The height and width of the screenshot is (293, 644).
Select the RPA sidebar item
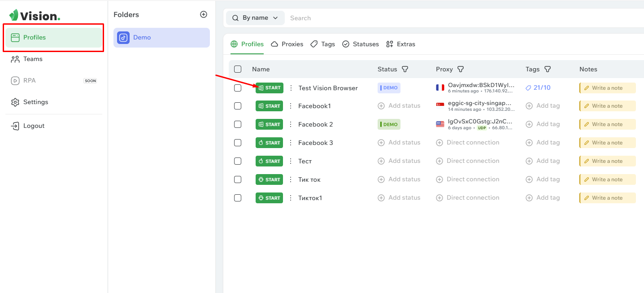point(54,81)
